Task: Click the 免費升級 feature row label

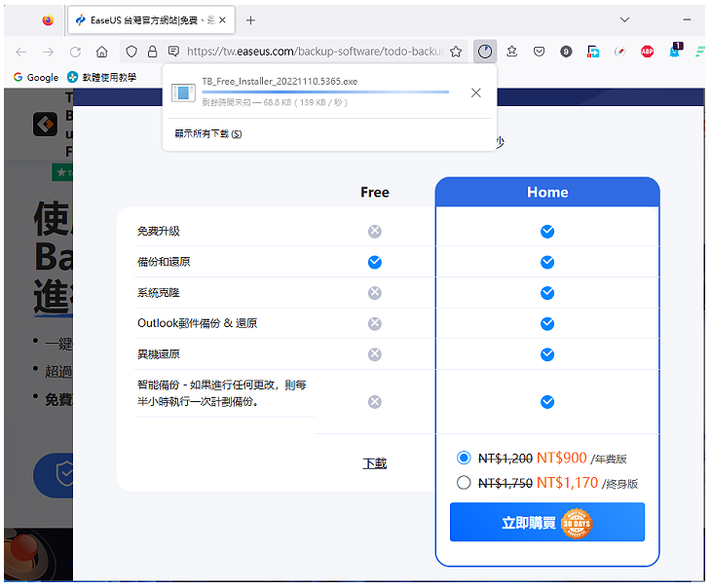Action: (x=159, y=232)
